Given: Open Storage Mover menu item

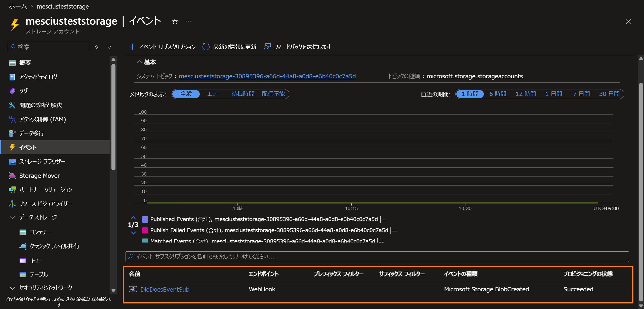Looking at the screenshot, I should 56,176.
